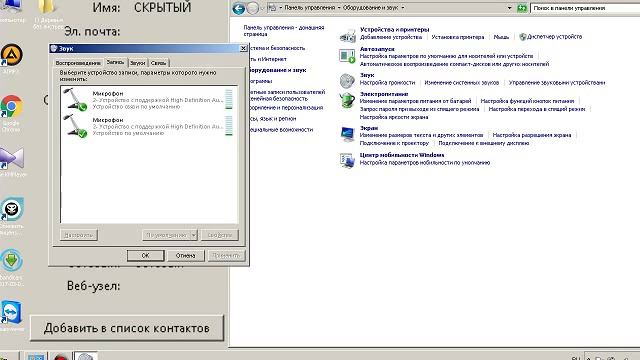This screenshot has height=360, width=640.
Task: Click 'Подключение к проектору' link
Action: 394,143
